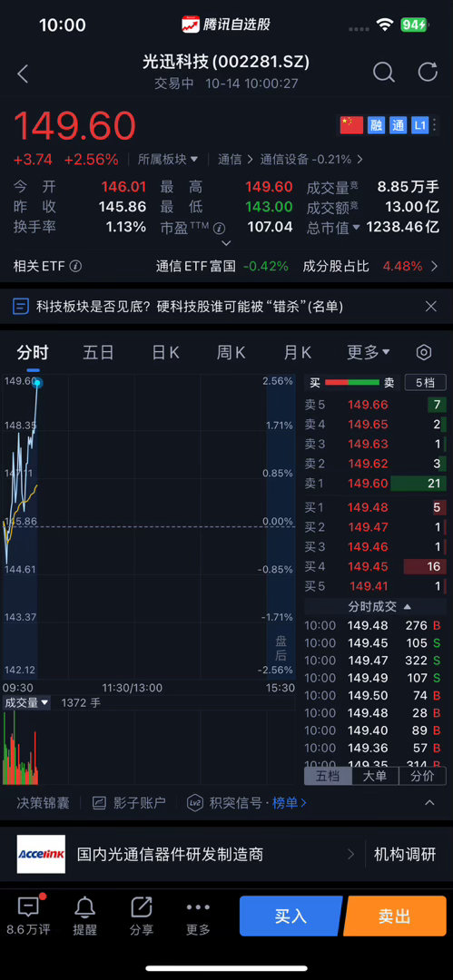Switch to the 日K chart tab

[x=165, y=352]
